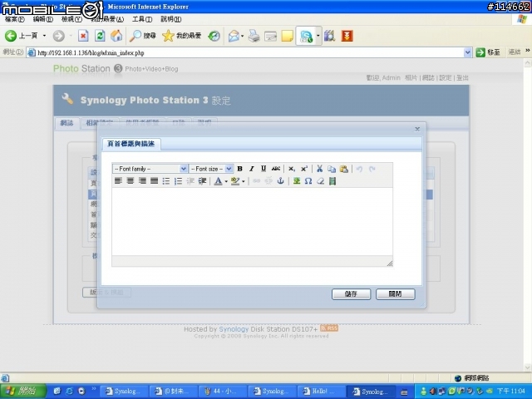Image resolution: width=532 pixels, height=399 pixels.
Task: Select the 頁首標題與描述 dialog tab
Action: 131,144
